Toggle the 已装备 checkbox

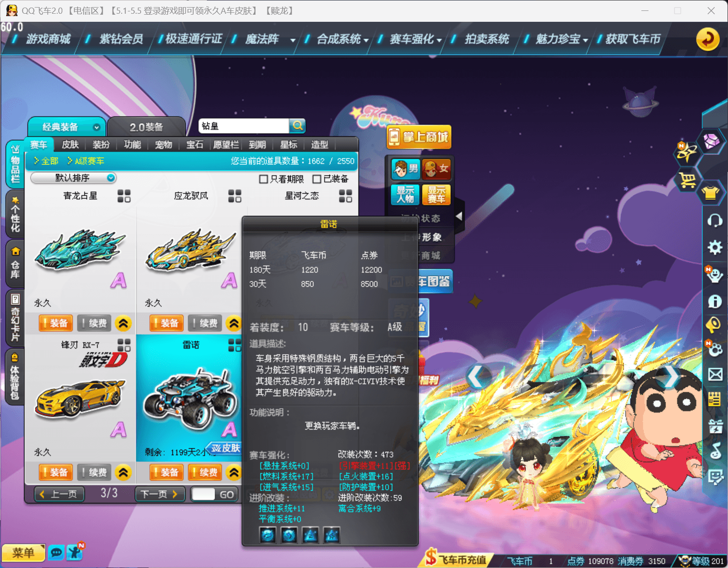(317, 179)
